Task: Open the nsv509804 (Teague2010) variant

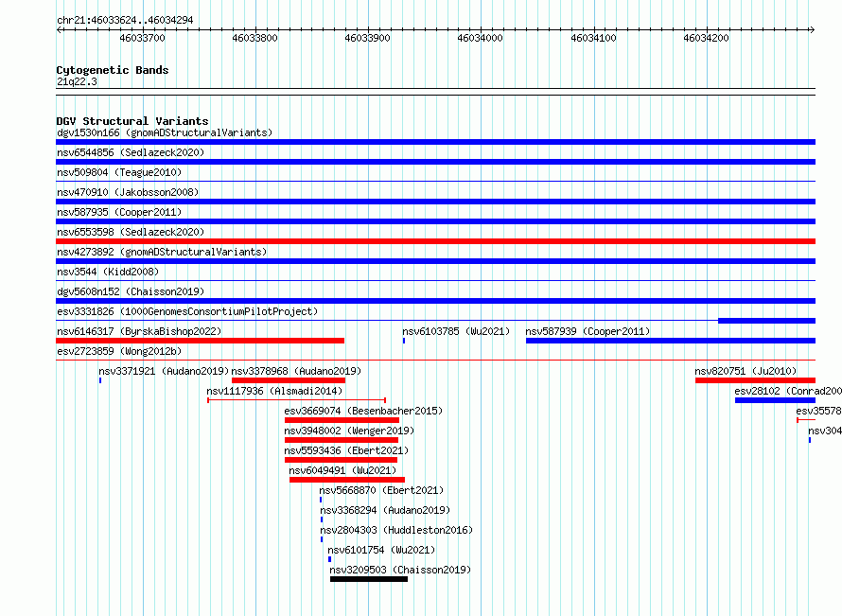Action: click(x=119, y=172)
